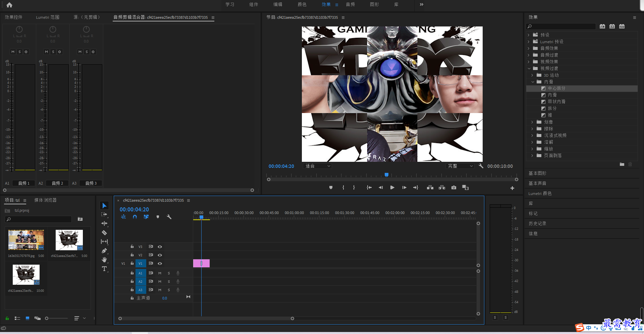Open the 基本图形 panel
Screen dimensions: 644x334
[x=537, y=173]
